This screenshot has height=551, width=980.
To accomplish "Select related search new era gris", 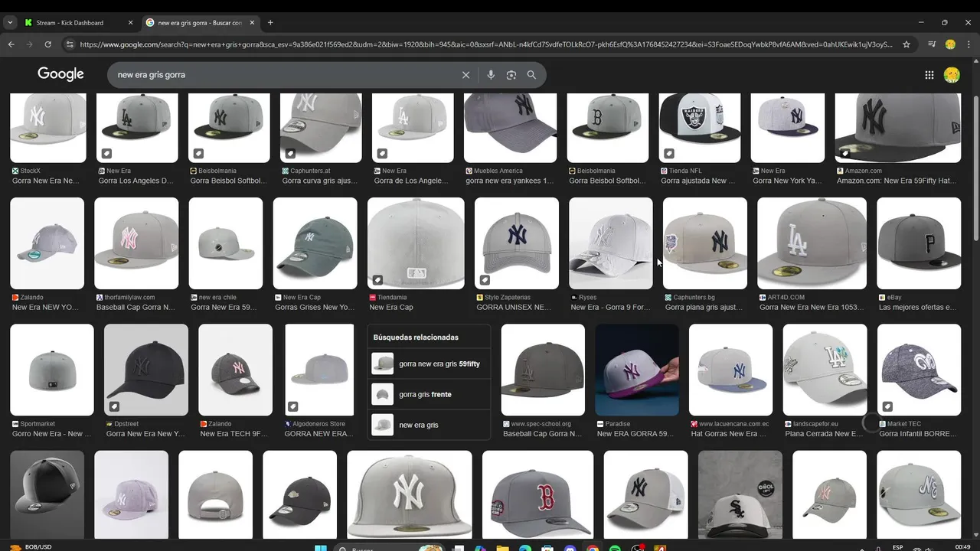I will pos(429,425).
